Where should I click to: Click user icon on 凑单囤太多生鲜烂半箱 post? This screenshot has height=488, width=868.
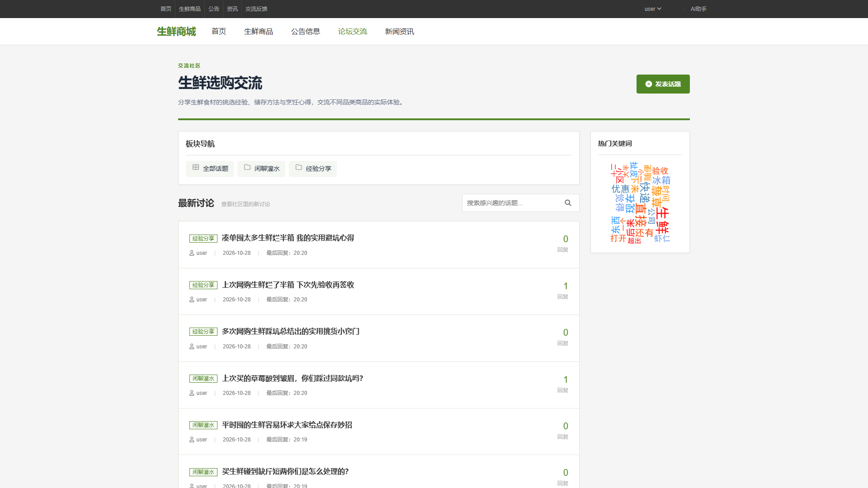coord(192,253)
